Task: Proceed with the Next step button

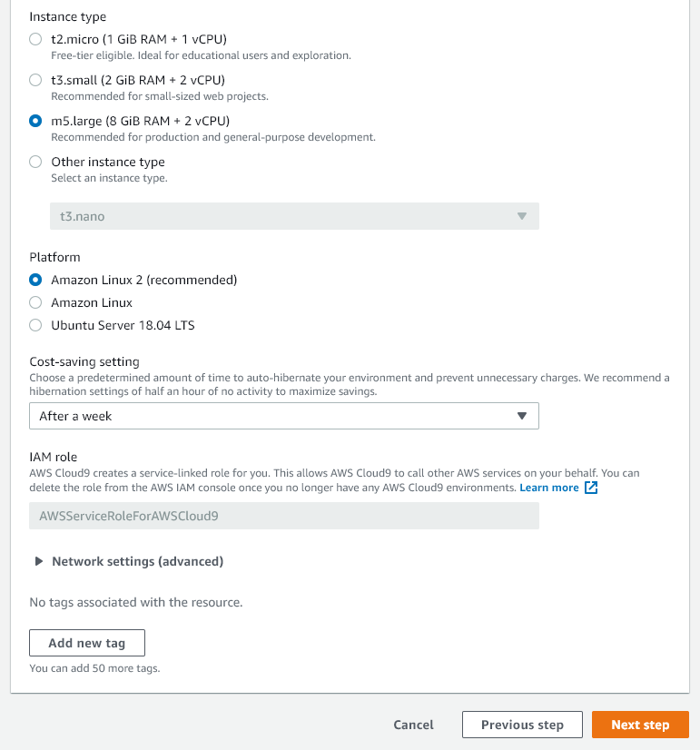Action: (x=640, y=725)
